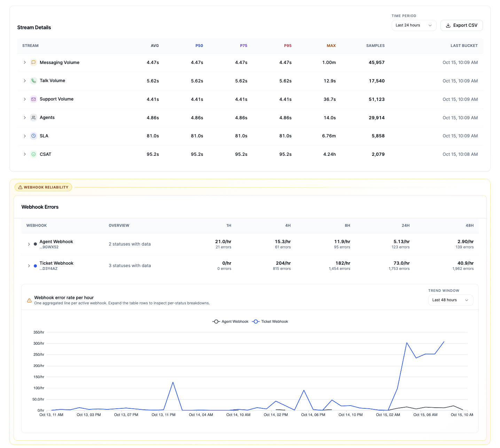This screenshot has width=500, height=448.
Task: Open the Last 24 hours time period dropdown
Action: pyautogui.click(x=414, y=25)
